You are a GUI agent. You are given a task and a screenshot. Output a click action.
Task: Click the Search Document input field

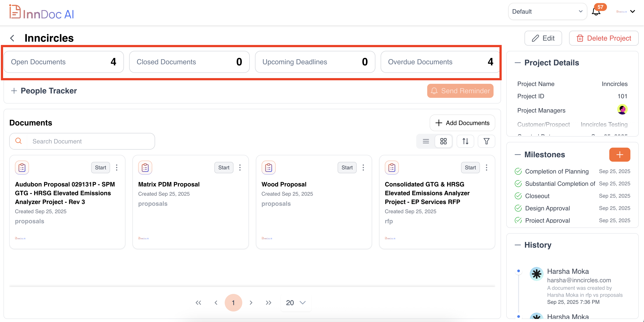(x=91, y=141)
